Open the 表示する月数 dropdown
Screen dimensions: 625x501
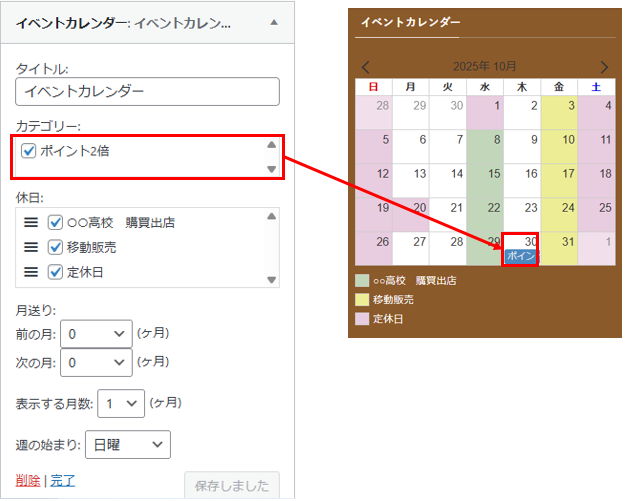121,403
